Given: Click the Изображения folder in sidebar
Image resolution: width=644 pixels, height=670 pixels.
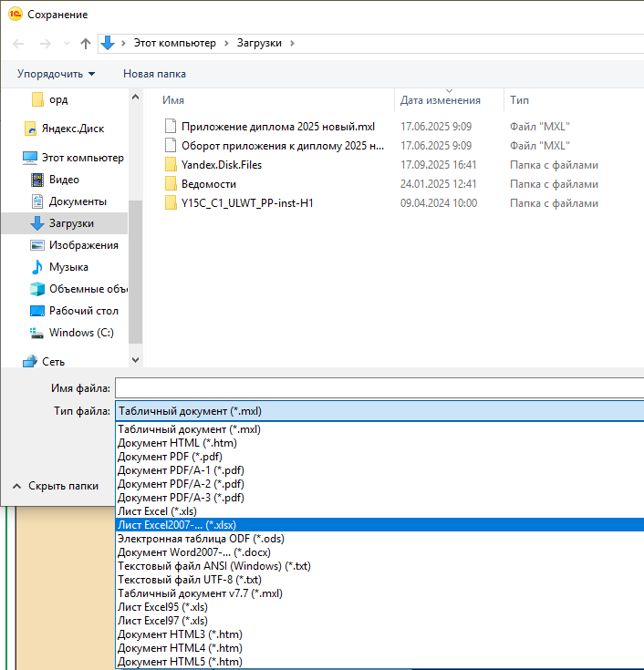Looking at the screenshot, I should point(83,245).
